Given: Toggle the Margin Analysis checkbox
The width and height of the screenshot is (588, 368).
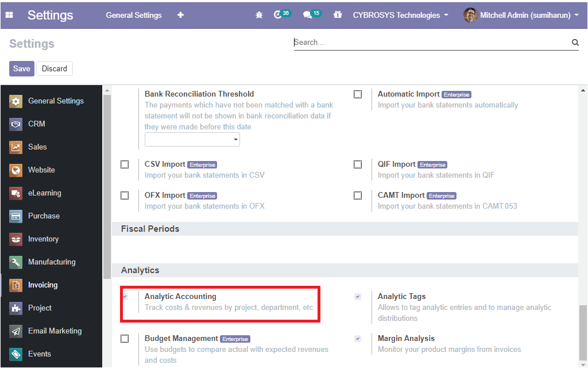Looking at the screenshot, I should (x=358, y=339).
